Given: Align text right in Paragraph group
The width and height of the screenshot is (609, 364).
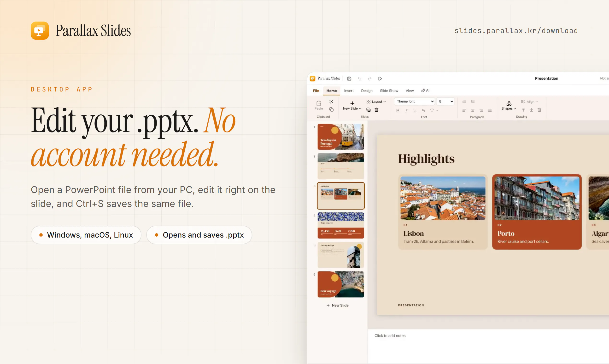Looking at the screenshot, I should 481,110.
